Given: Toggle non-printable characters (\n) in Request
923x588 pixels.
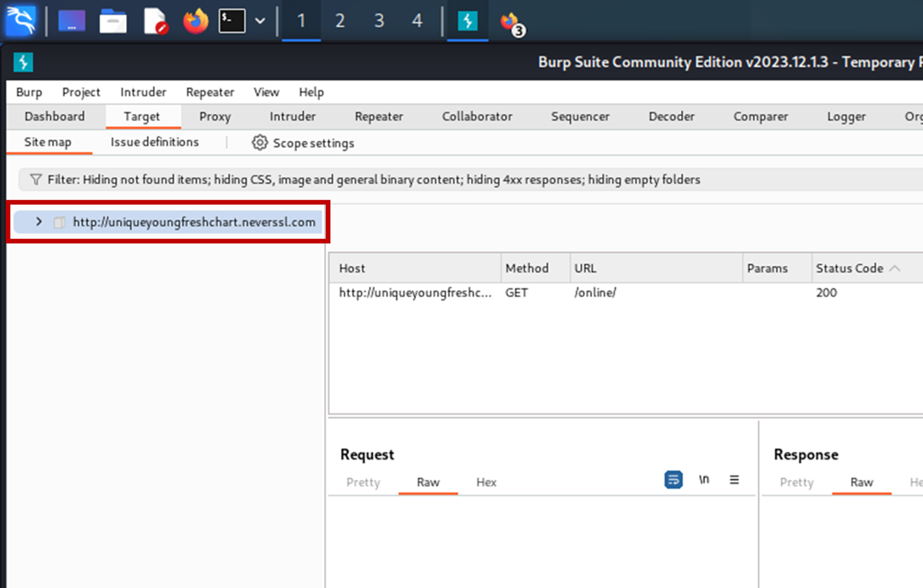Looking at the screenshot, I should [x=704, y=480].
